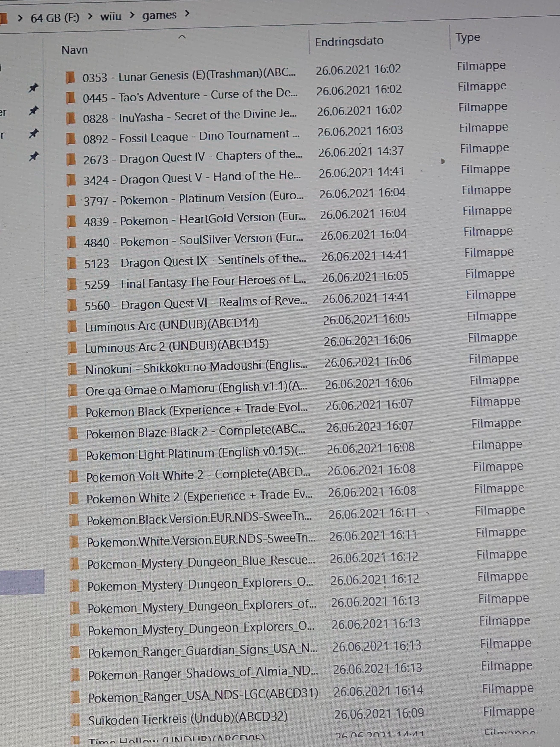Click folder icon for 0828 - InuYasha
This screenshot has height=747, width=560.
pyautogui.click(x=71, y=118)
